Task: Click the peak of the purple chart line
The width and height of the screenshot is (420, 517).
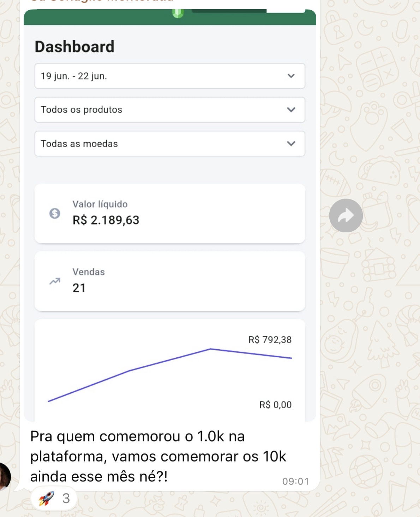Action: [211, 349]
